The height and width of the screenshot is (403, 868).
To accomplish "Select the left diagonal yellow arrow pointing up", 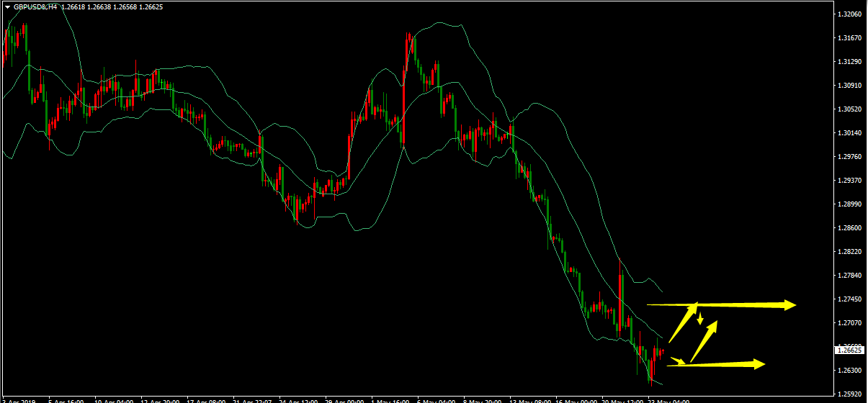I will click(683, 323).
